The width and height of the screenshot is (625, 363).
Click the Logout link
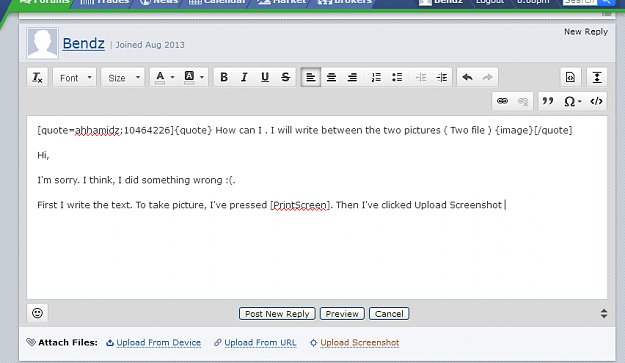point(490,2)
